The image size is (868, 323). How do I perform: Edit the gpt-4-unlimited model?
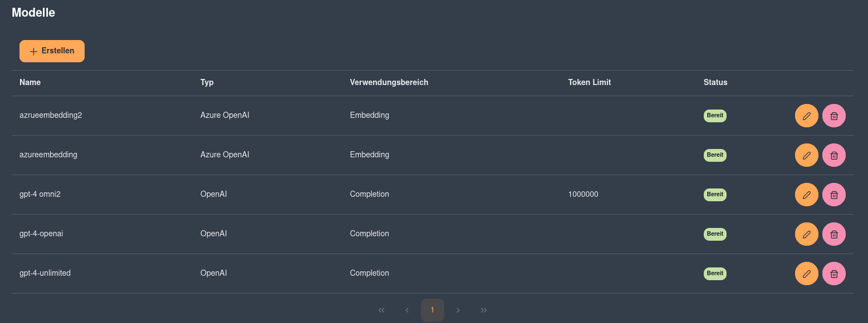[807, 274]
